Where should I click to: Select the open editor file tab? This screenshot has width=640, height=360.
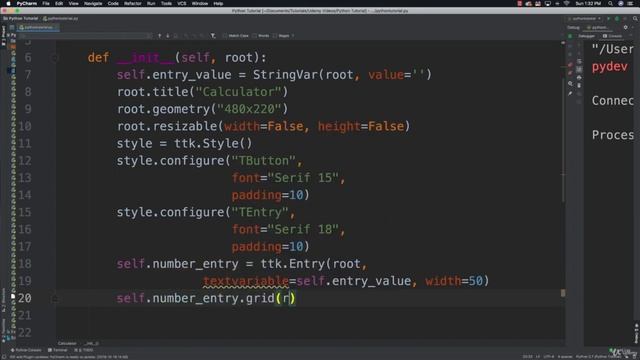click(37, 27)
